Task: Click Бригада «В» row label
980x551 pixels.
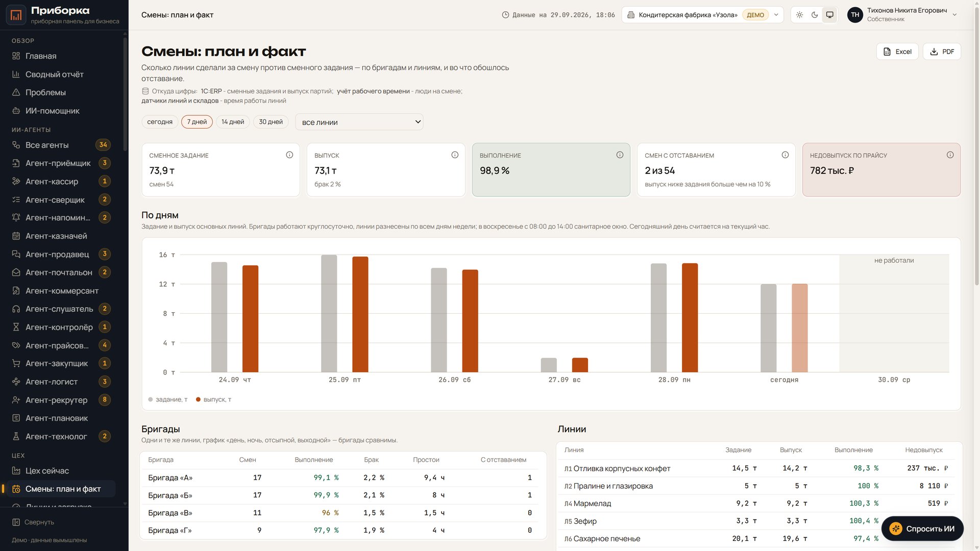Action: 170,513
